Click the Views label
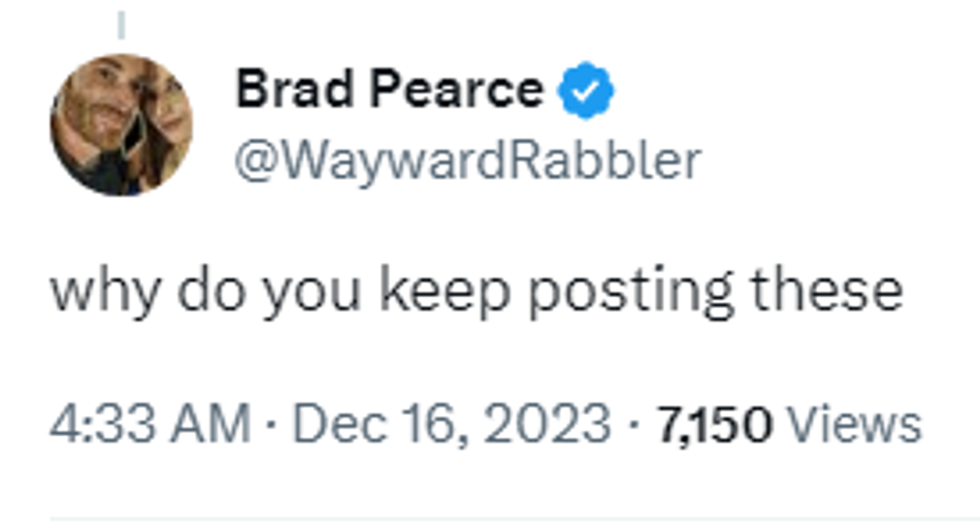980x524 pixels. tap(855, 424)
